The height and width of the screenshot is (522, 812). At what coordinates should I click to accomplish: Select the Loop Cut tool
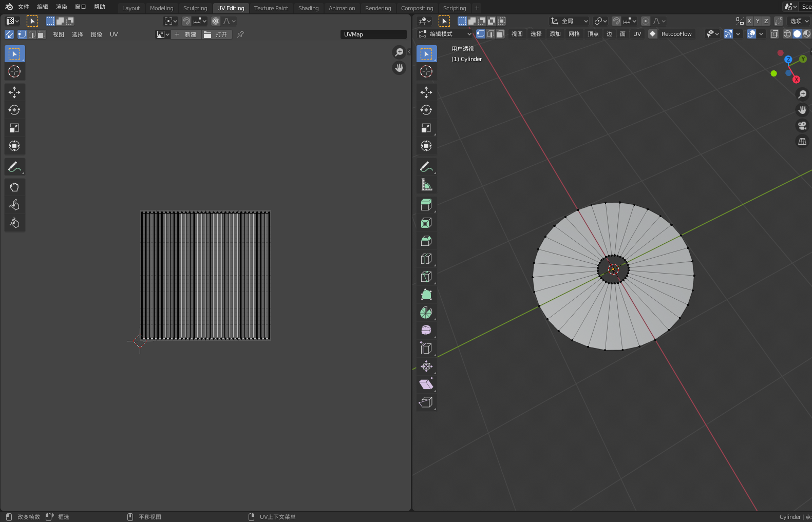426,259
